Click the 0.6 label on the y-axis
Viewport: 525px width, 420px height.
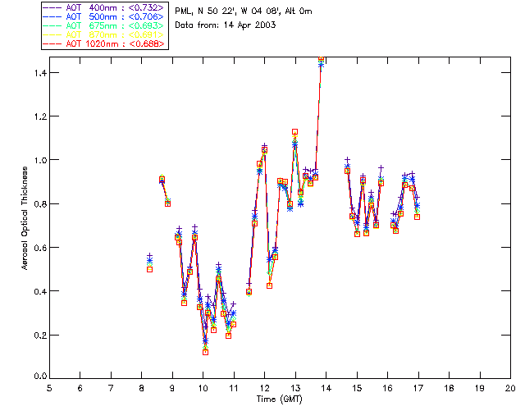39,248
